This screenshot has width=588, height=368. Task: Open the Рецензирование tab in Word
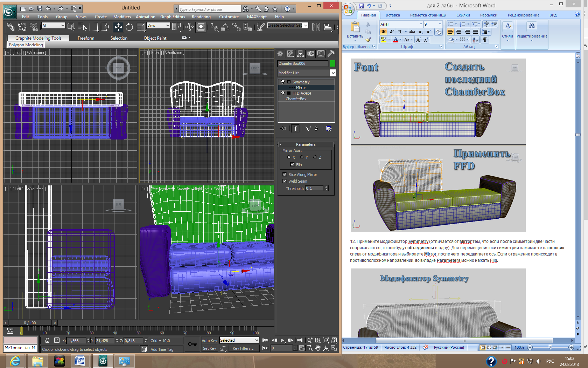click(523, 15)
